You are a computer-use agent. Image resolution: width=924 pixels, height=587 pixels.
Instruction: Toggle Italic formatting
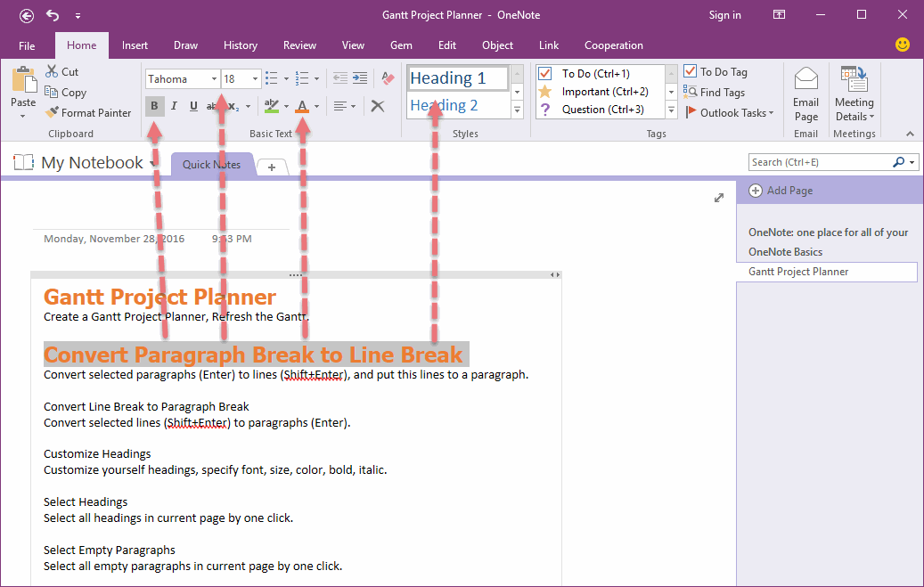point(174,106)
